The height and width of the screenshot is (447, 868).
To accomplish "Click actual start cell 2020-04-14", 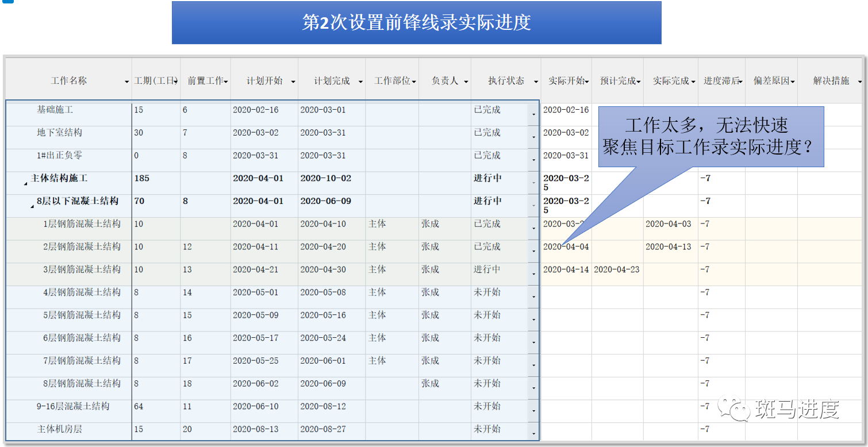I will 566,269.
